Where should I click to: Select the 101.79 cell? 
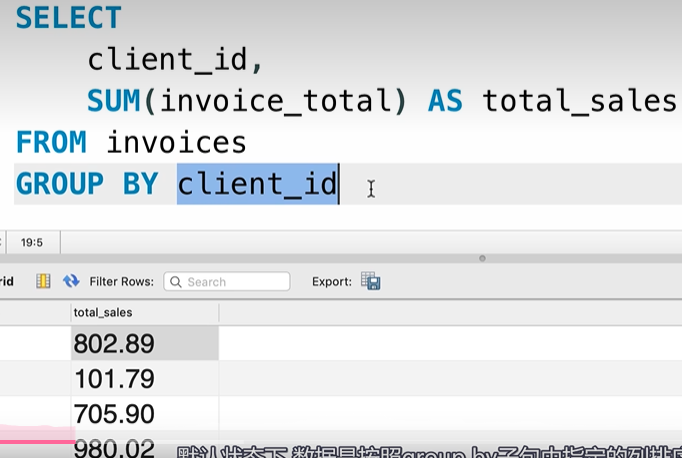145,378
